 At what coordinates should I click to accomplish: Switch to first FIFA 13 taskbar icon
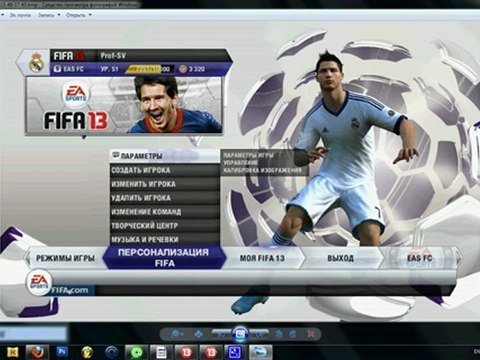[x=186, y=352]
